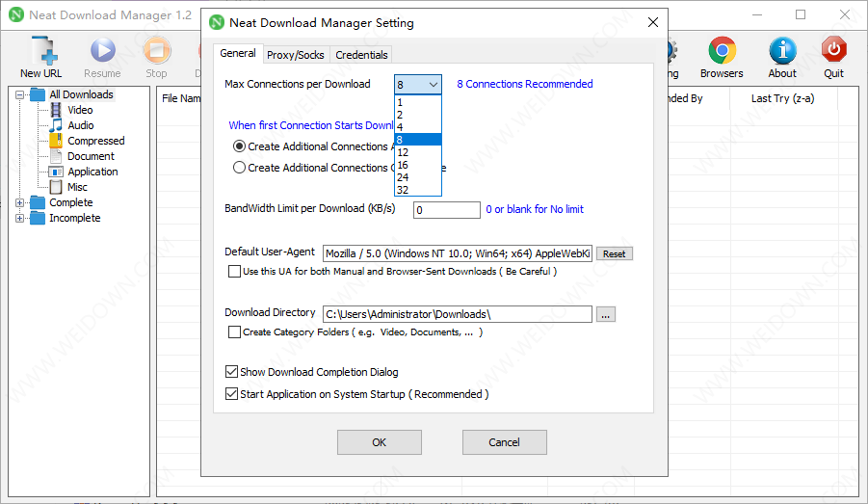Click '8 Connections Recommended' text
Viewport: 868px width, 504px height.
[x=525, y=84]
